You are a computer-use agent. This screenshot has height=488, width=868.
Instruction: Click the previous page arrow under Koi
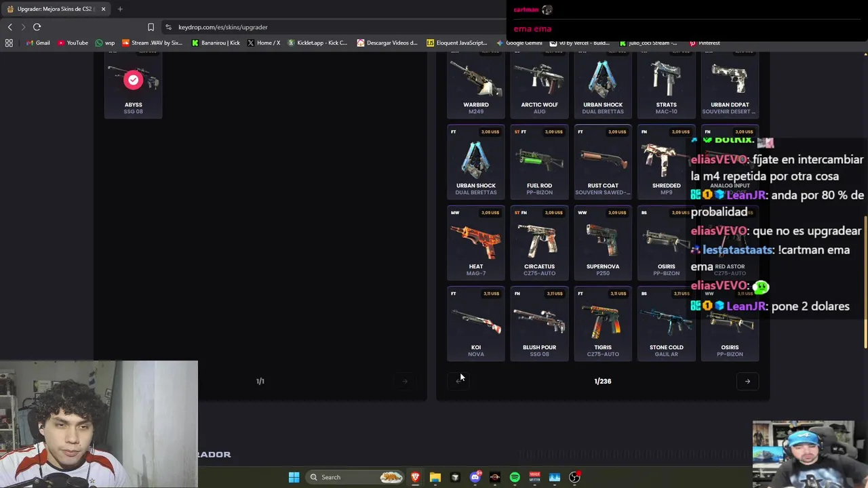458,381
